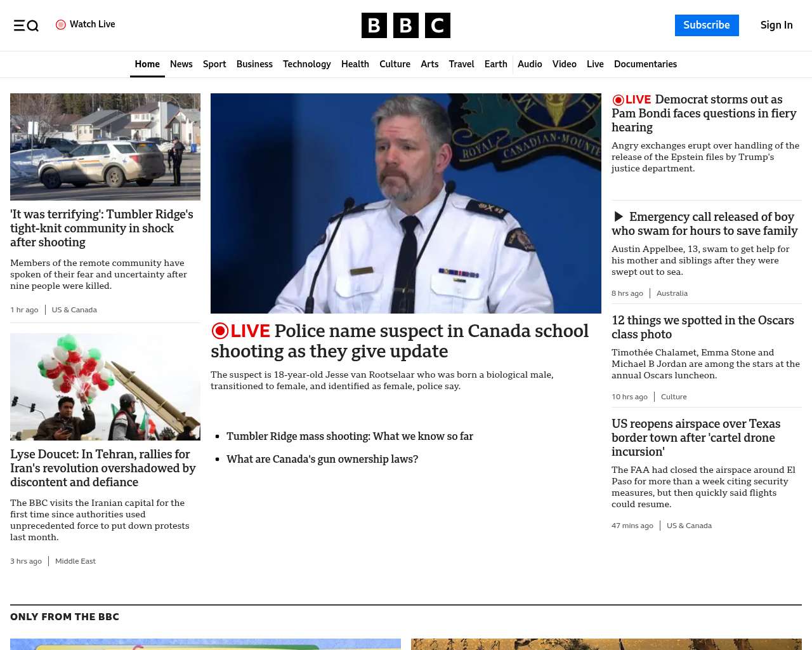Click the play icon on the Emergency call story
This screenshot has width=812, height=650.
coord(619,217)
